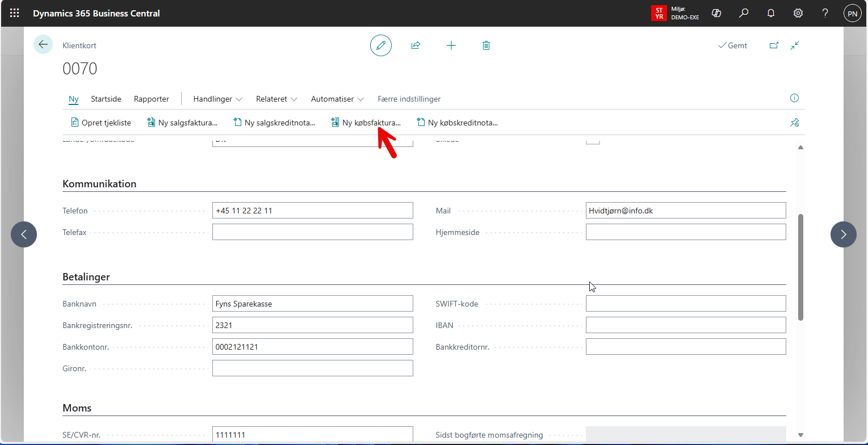The width and height of the screenshot is (868, 445).
Task: Select the Startside tab
Action: 106,99
